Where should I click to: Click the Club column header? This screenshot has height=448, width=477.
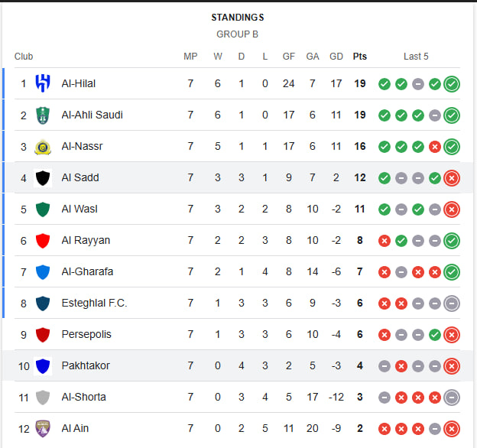tap(24, 57)
